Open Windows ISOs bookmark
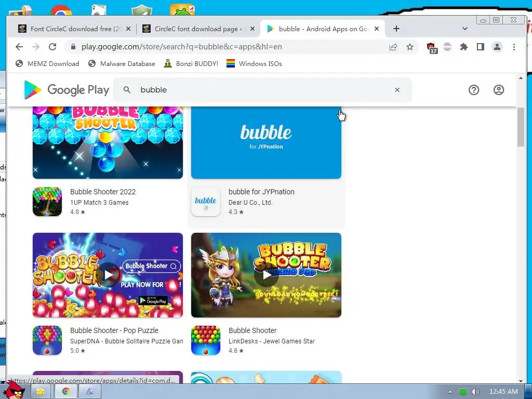This screenshot has width=532, height=399. pos(254,64)
